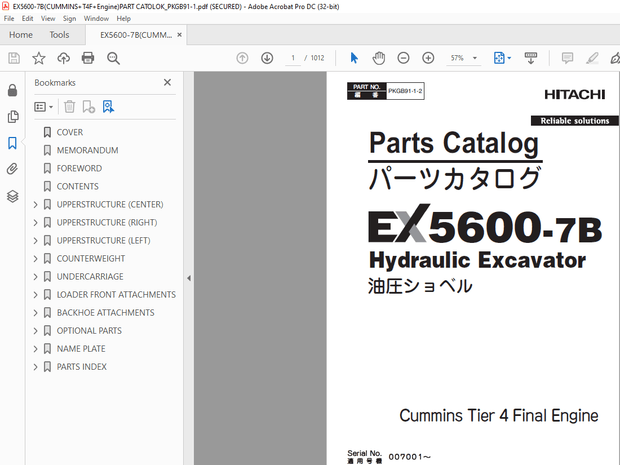Print the document

pyautogui.click(x=88, y=58)
